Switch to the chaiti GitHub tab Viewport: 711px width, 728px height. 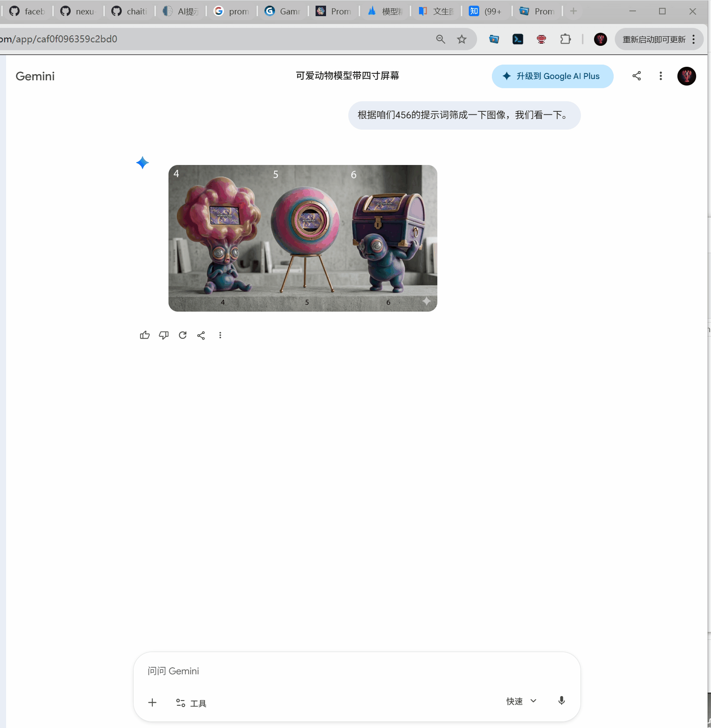tap(130, 11)
